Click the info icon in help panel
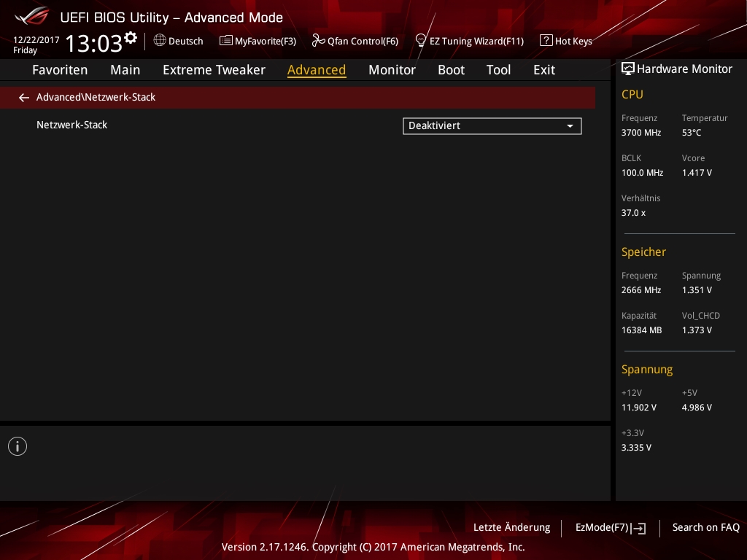 click(x=18, y=446)
